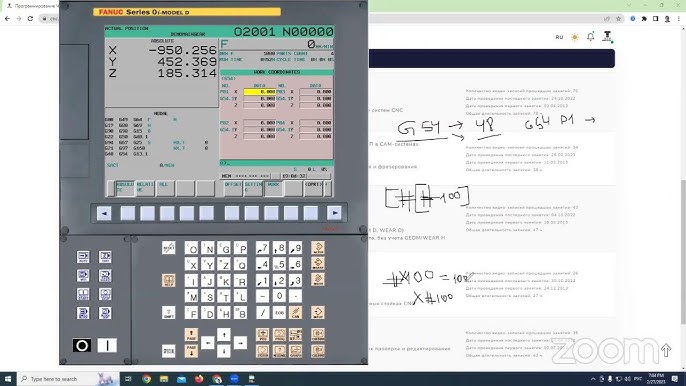Click the (OPRT) soft key label
The width and height of the screenshot is (686, 386).
313,188
